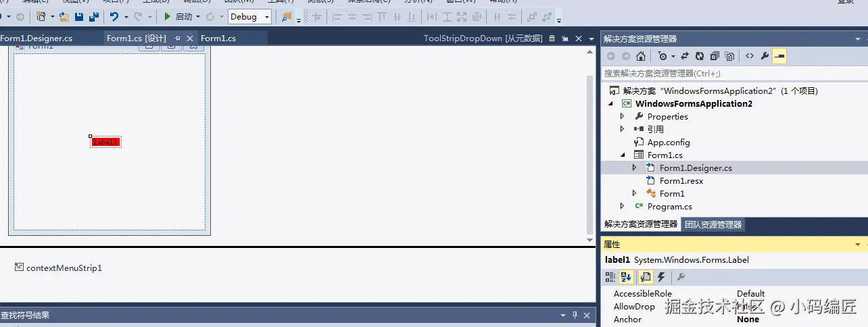Click the Pending Changes Filter clock icon
This screenshot has width=868, height=327.
click(x=662, y=56)
